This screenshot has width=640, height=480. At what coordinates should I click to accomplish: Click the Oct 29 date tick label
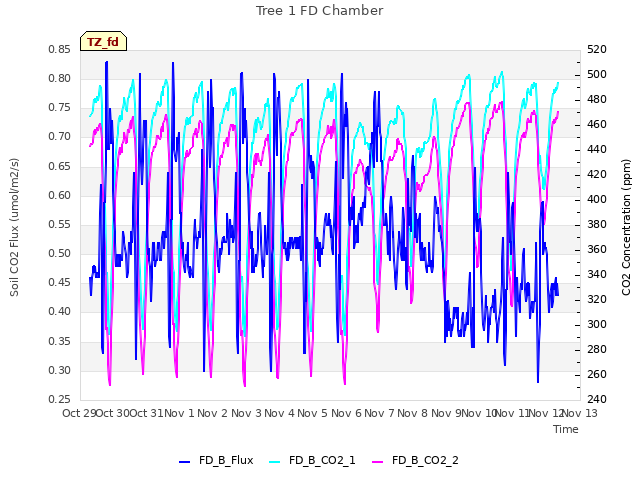pos(79,413)
